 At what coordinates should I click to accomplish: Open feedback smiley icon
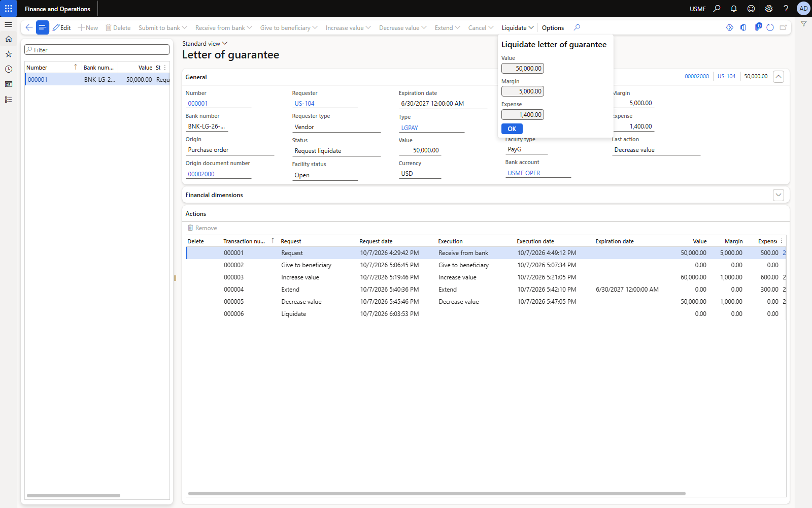(751, 9)
